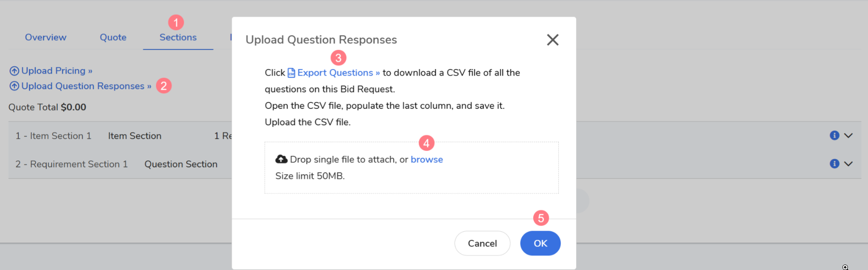Viewport: 868px width, 270px height.
Task: Show info for Item Section 1
Action: (x=834, y=136)
